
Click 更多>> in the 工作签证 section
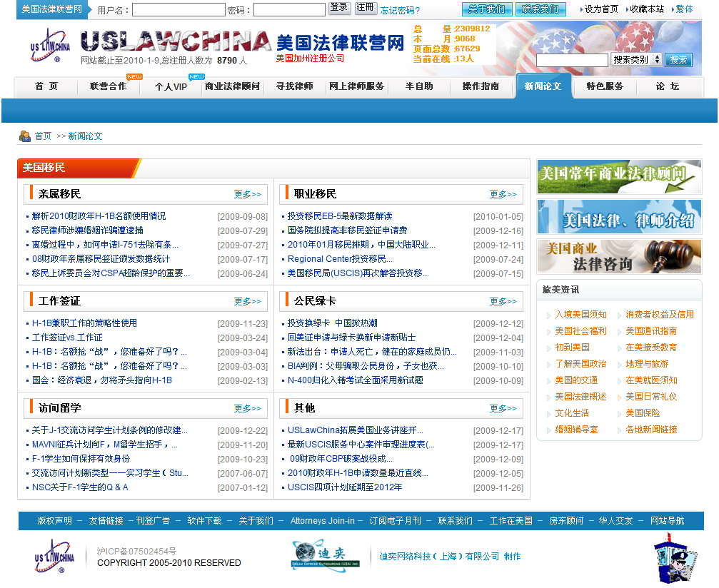click(248, 301)
